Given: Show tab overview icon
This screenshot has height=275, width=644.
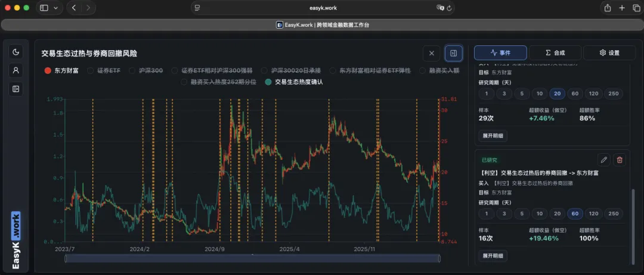Looking at the screenshot, I should [x=636, y=8].
